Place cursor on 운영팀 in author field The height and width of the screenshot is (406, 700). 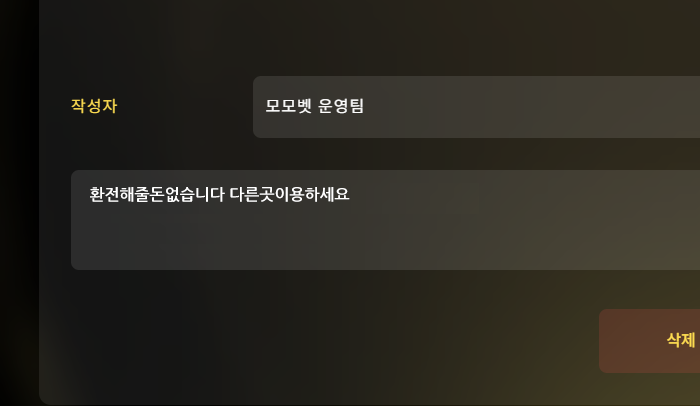coord(341,106)
